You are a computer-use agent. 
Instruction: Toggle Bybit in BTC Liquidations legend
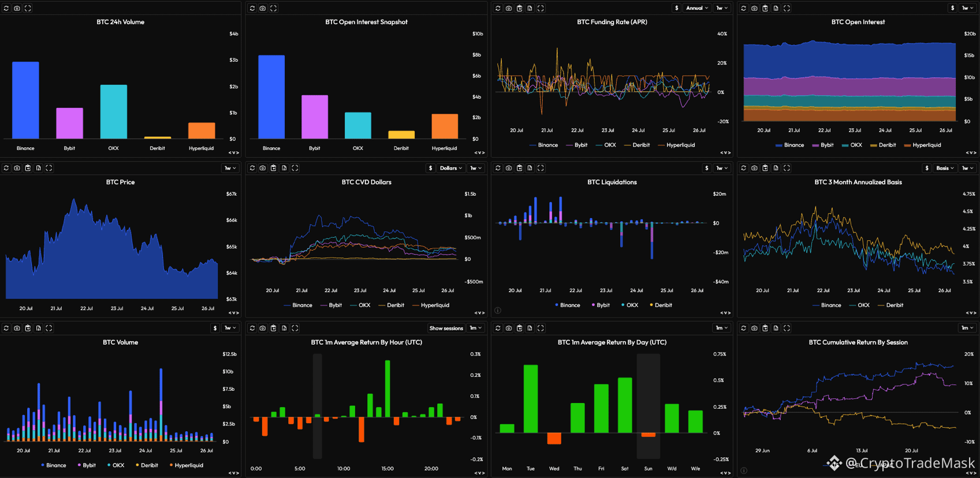pyautogui.click(x=601, y=305)
